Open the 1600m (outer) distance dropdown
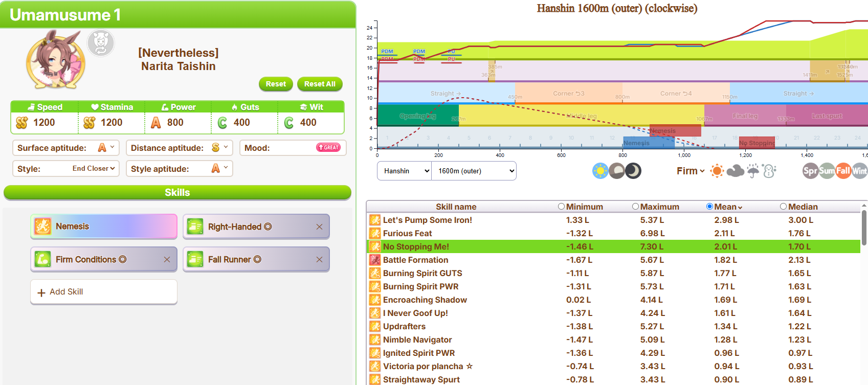The width and height of the screenshot is (868, 385). tap(474, 171)
